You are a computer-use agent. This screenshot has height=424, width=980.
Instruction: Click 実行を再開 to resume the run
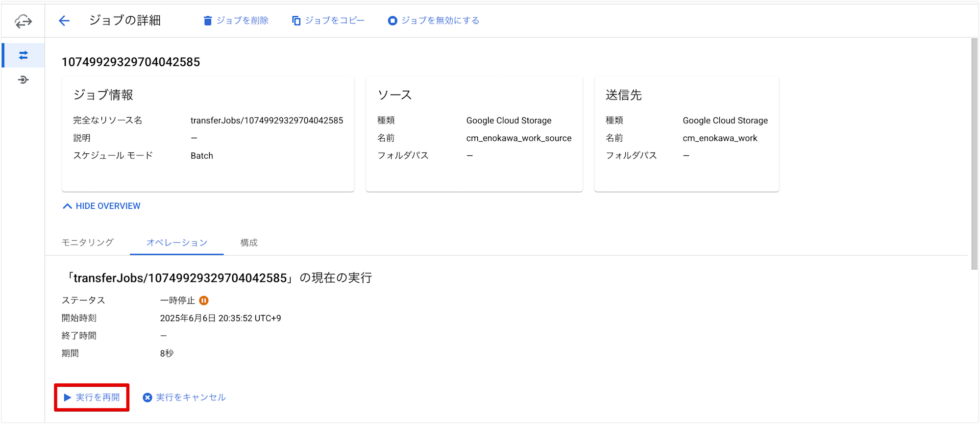pyautogui.click(x=92, y=397)
